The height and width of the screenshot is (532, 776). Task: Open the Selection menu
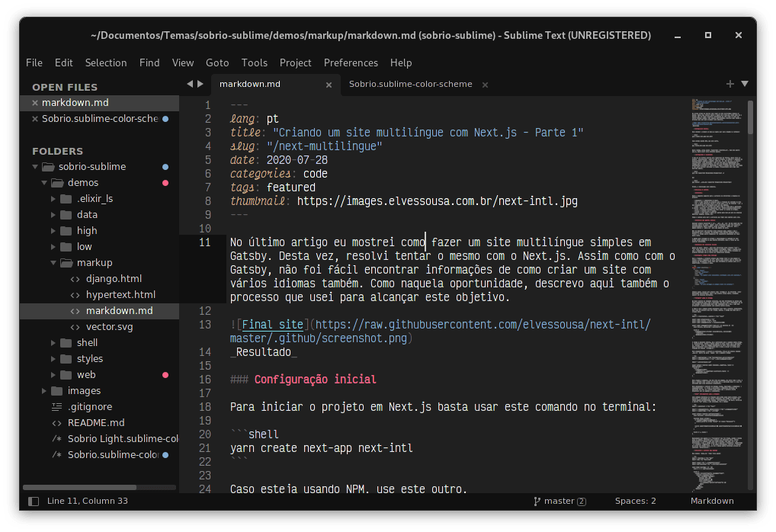106,62
